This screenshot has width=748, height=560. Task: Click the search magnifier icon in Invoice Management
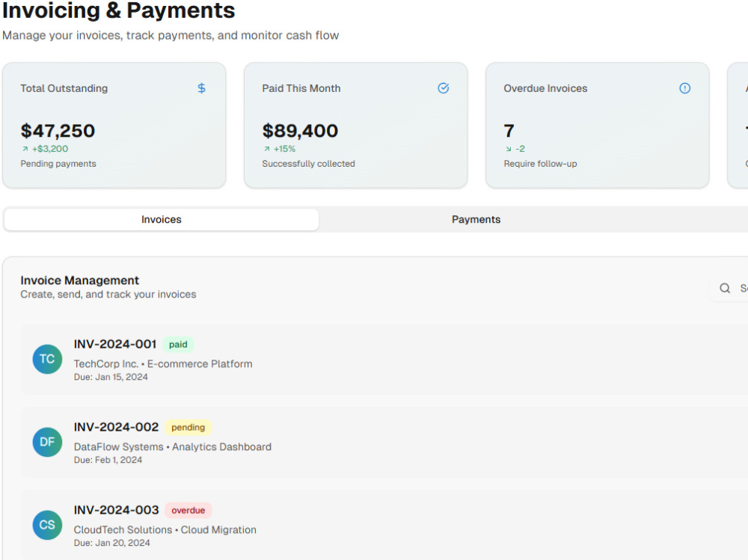tap(725, 288)
